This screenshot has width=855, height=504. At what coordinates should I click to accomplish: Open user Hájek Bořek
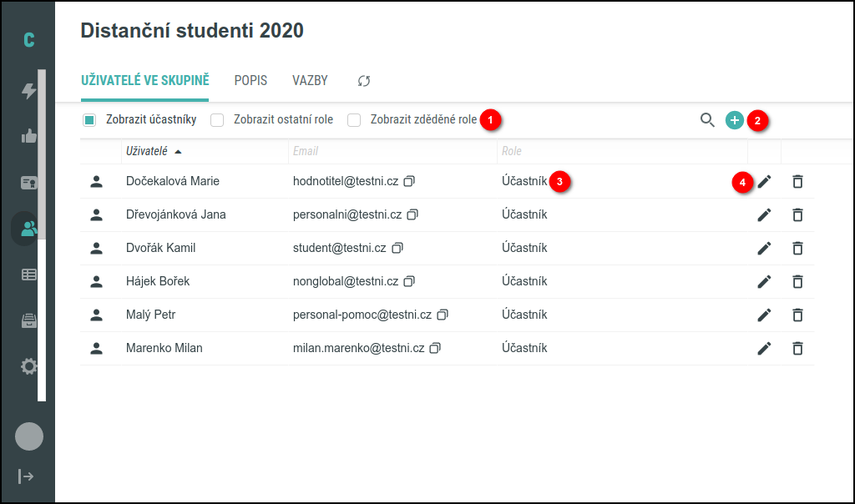(158, 281)
